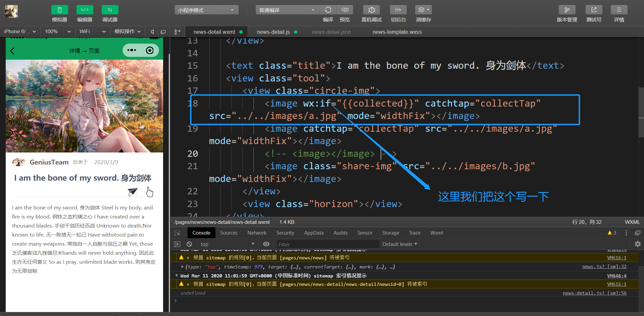
Task: Open the compile mode dropdown
Action: tap(287, 10)
